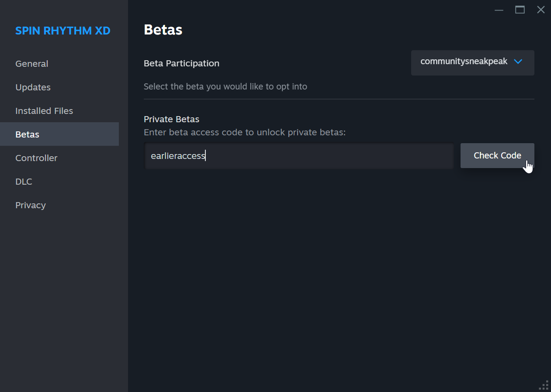Image resolution: width=551 pixels, height=392 pixels.
Task: Close the properties window
Action: pyautogui.click(x=541, y=10)
